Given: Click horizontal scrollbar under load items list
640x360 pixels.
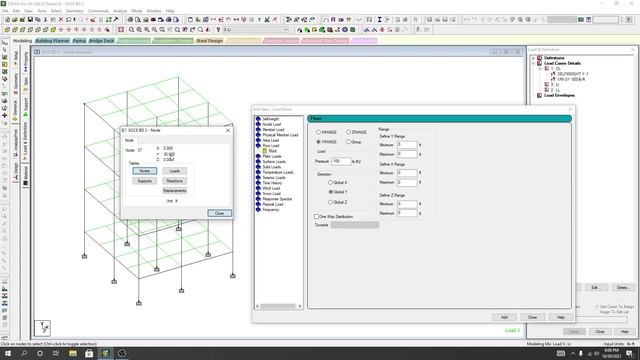Looking at the screenshot, I should [278, 306].
